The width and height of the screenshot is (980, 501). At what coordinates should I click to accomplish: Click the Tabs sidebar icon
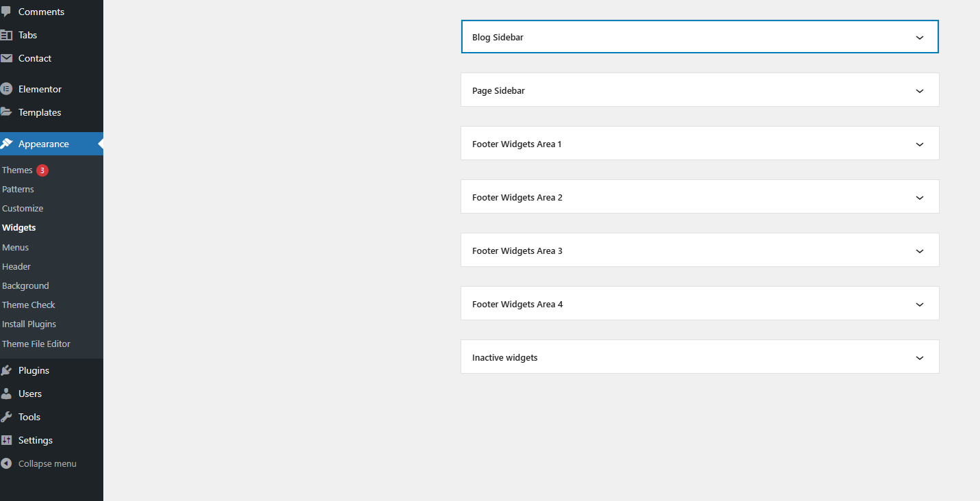(x=6, y=35)
